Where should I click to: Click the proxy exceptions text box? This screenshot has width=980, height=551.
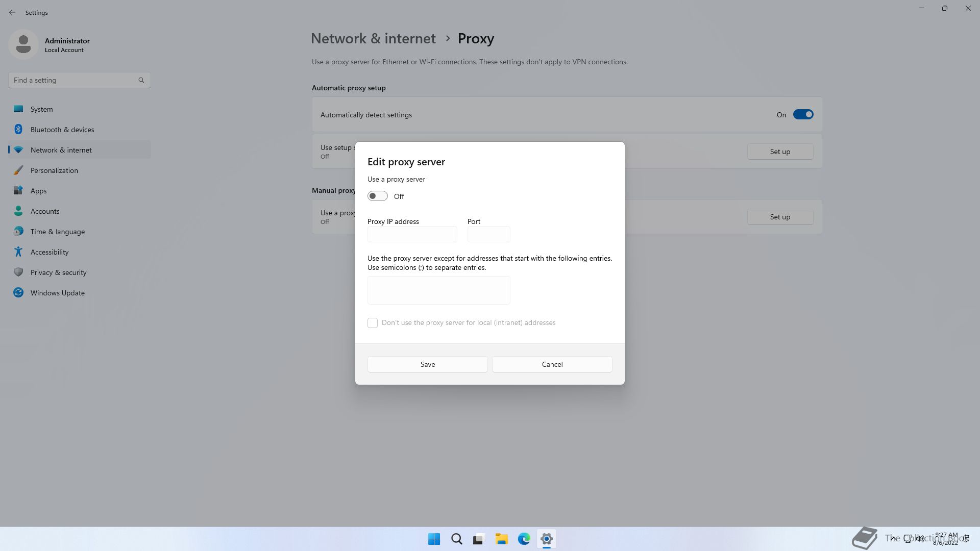click(438, 290)
